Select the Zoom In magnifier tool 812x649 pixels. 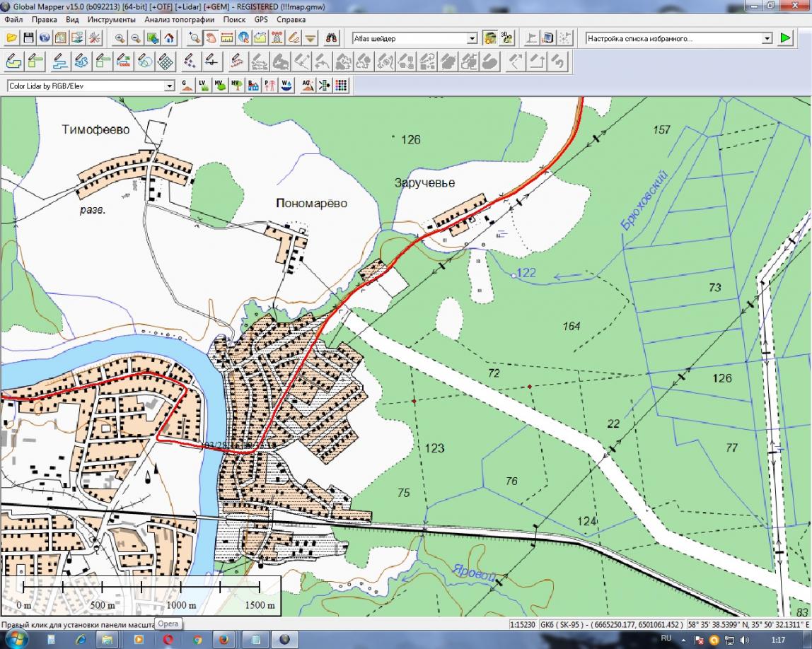click(120, 38)
